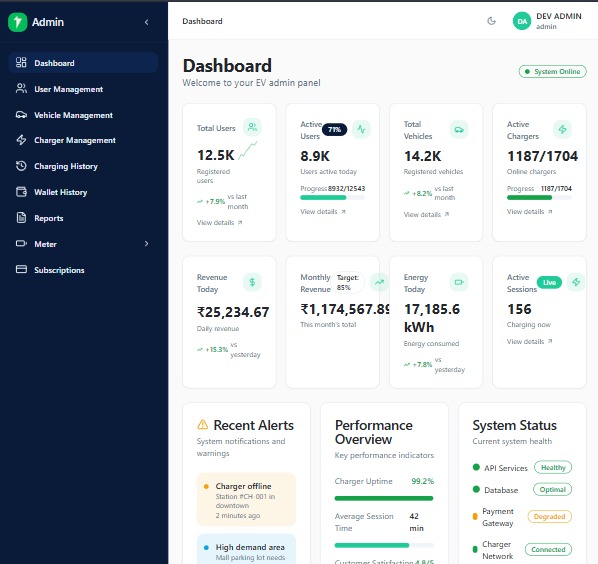The height and width of the screenshot is (564, 598).
Task: Click the Meter battery icon in sidebar
Action: (x=21, y=244)
